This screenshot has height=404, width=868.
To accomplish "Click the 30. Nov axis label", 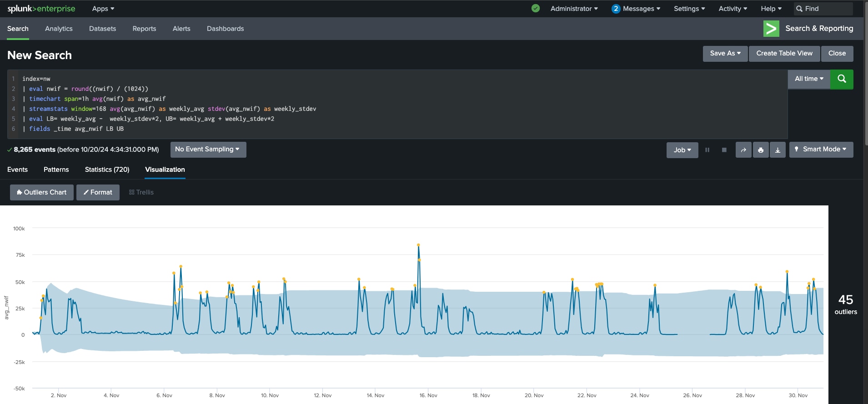I will (x=798, y=395).
